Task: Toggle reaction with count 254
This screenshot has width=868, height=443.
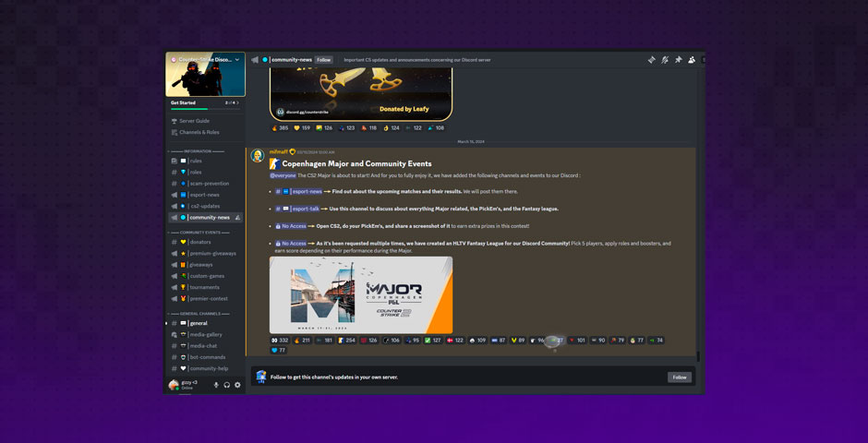Action: (347, 341)
